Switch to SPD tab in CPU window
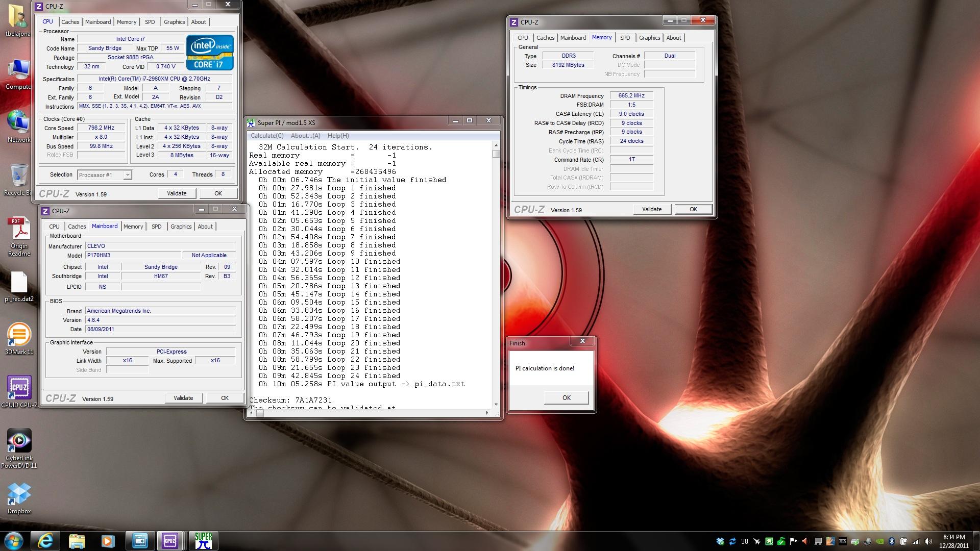Image resolution: width=980 pixels, height=551 pixels. tap(150, 22)
